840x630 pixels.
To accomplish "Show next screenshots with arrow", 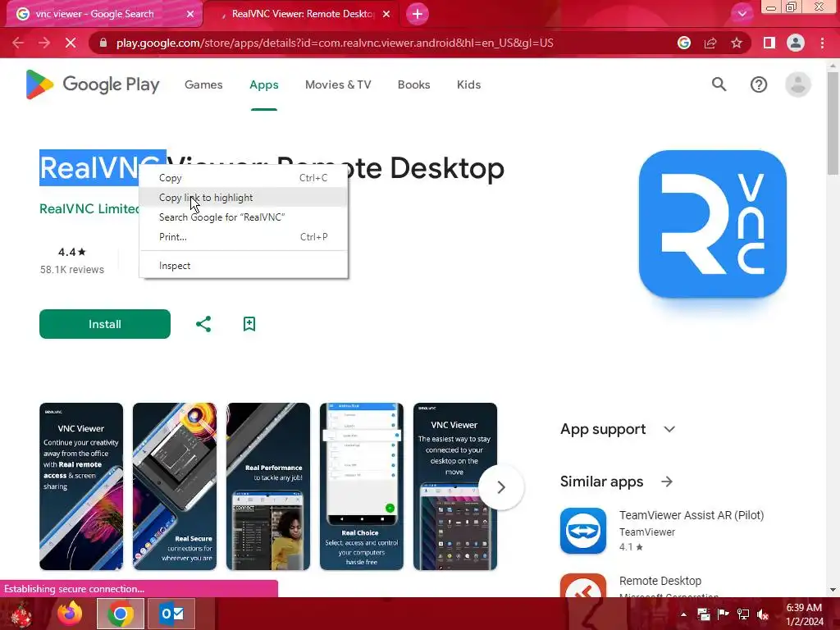I will 501,487.
